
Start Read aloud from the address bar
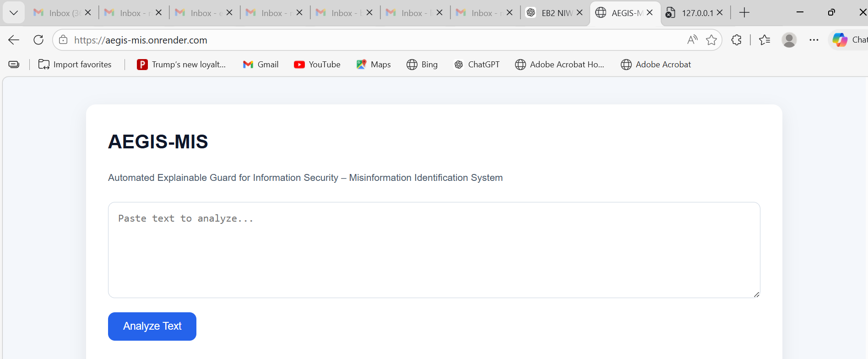pos(692,40)
